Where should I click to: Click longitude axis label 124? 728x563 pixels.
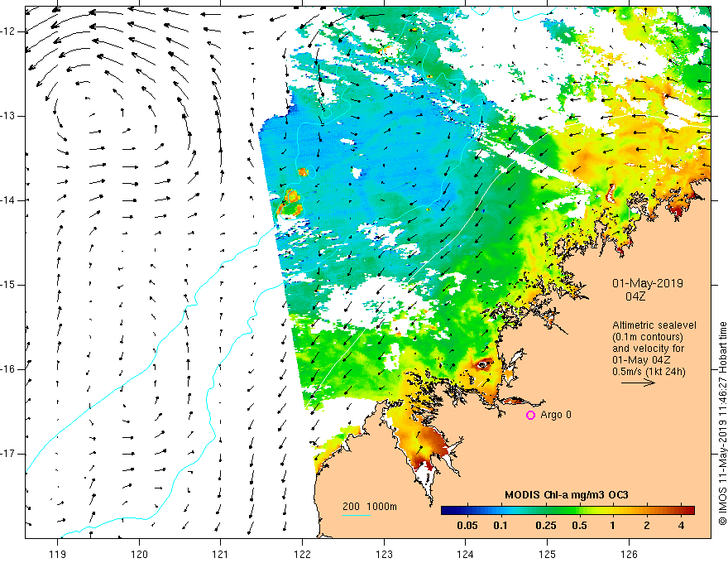466,554
